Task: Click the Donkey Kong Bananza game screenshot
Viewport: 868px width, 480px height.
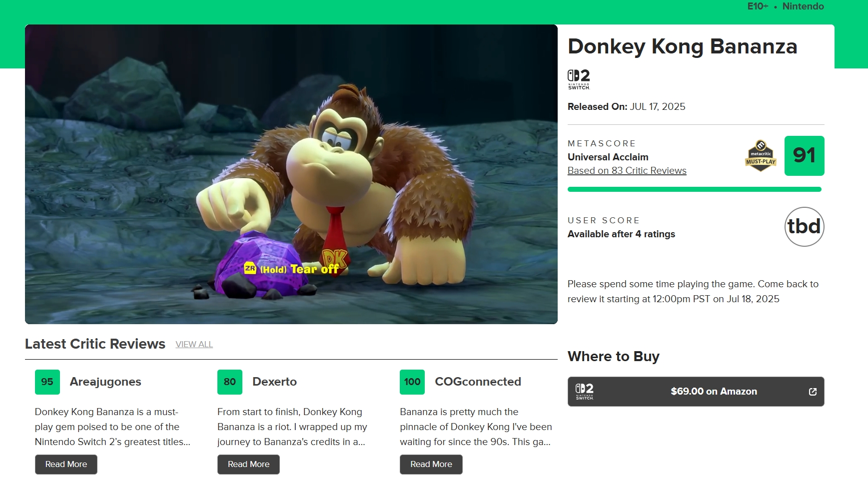Action: [291, 174]
